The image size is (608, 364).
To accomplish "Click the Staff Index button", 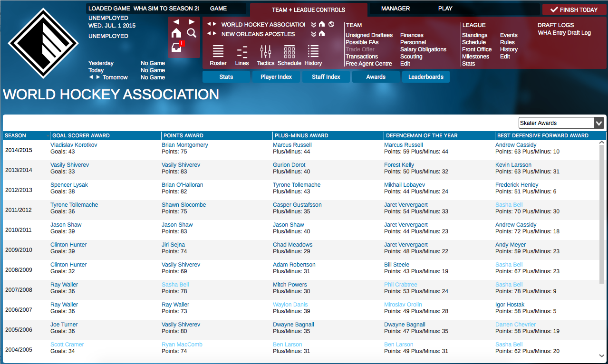I will 326,77.
